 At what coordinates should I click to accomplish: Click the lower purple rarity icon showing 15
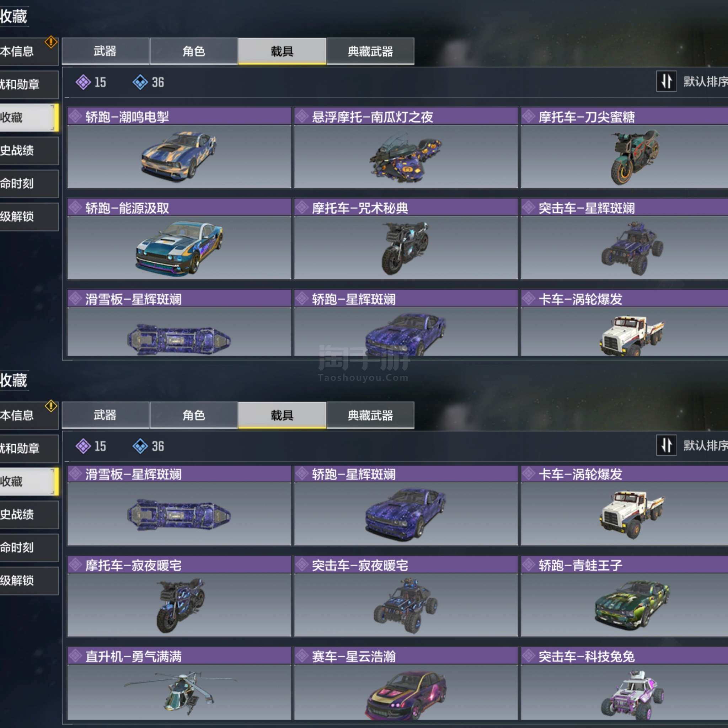click(x=83, y=446)
